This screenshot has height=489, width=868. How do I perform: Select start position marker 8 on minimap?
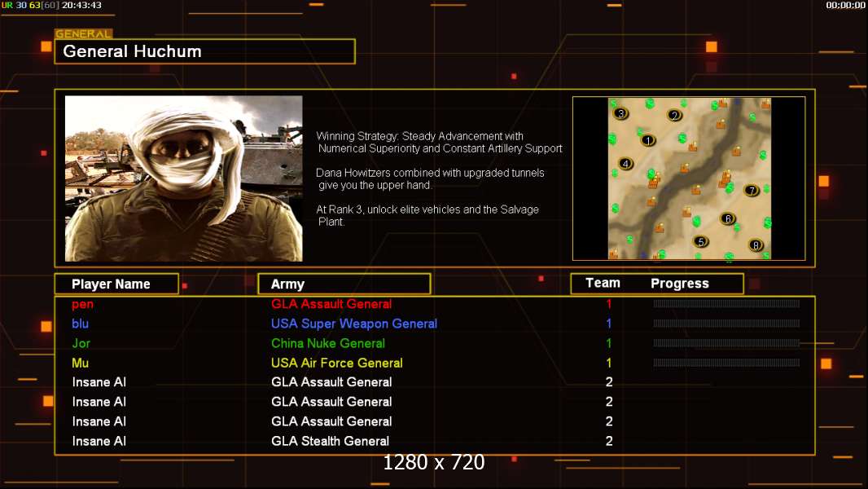pyautogui.click(x=756, y=244)
